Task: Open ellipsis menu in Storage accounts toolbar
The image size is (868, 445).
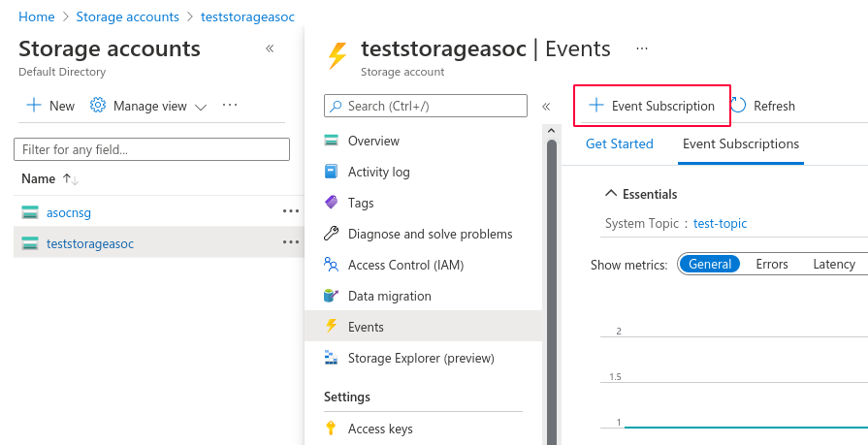Action: click(230, 105)
